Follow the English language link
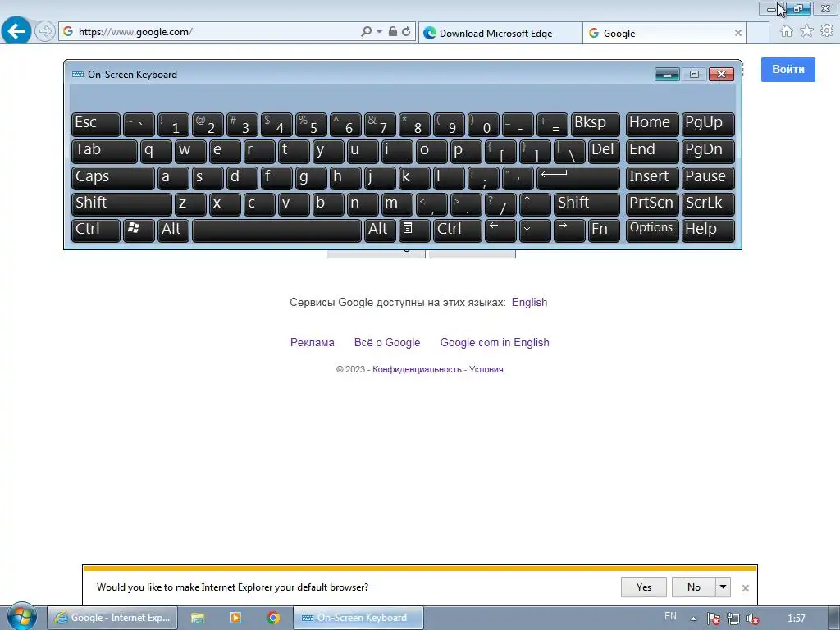This screenshot has height=630, width=840. pyautogui.click(x=529, y=302)
